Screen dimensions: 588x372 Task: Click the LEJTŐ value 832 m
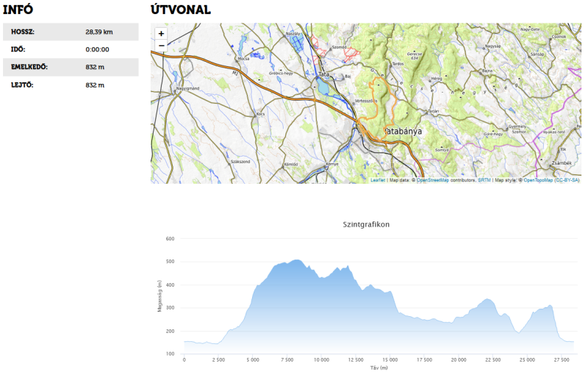[x=95, y=85]
